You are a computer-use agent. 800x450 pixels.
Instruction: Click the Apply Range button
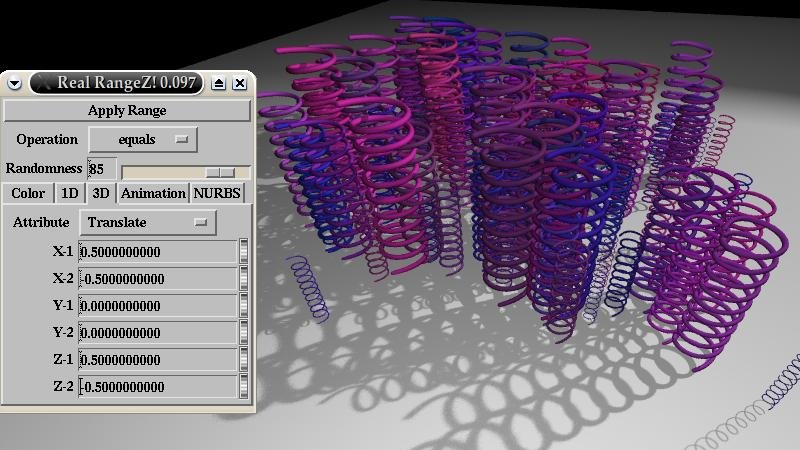(127, 110)
